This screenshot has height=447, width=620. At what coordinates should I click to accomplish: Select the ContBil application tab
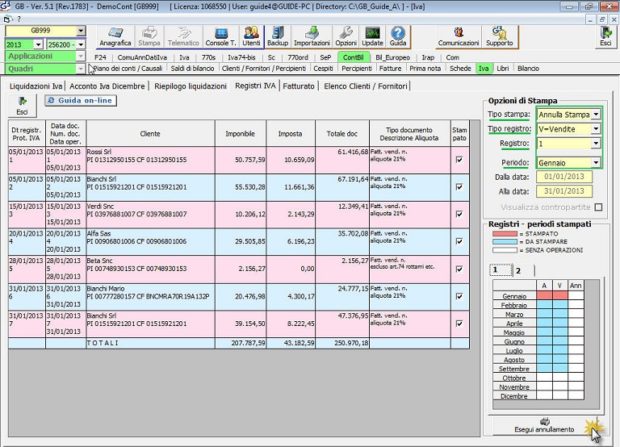(353, 57)
